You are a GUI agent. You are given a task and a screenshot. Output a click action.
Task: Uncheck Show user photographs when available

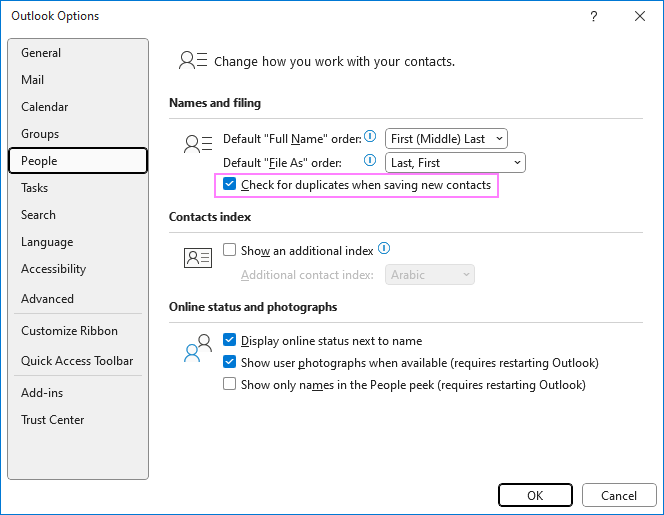coord(230,362)
